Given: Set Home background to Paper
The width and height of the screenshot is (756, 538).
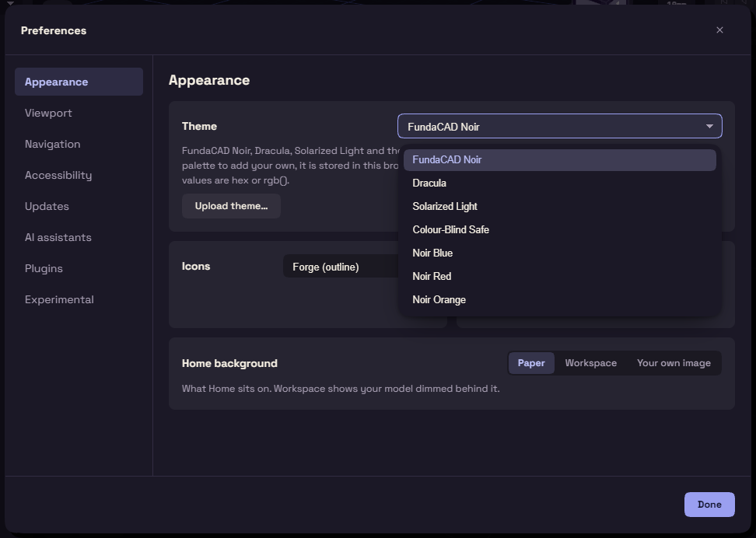Looking at the screenshot, I should pos(531,363).
